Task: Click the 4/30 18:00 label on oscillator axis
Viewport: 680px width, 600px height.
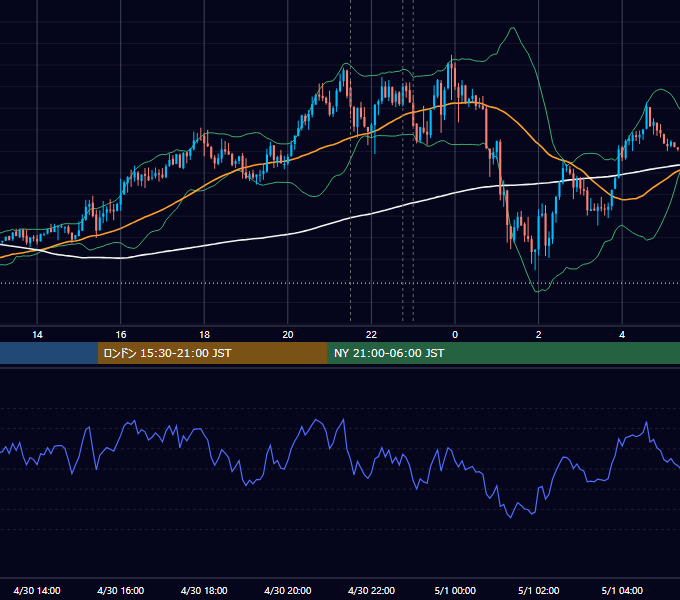Action: pyautogui.click(x=204, y=590)
